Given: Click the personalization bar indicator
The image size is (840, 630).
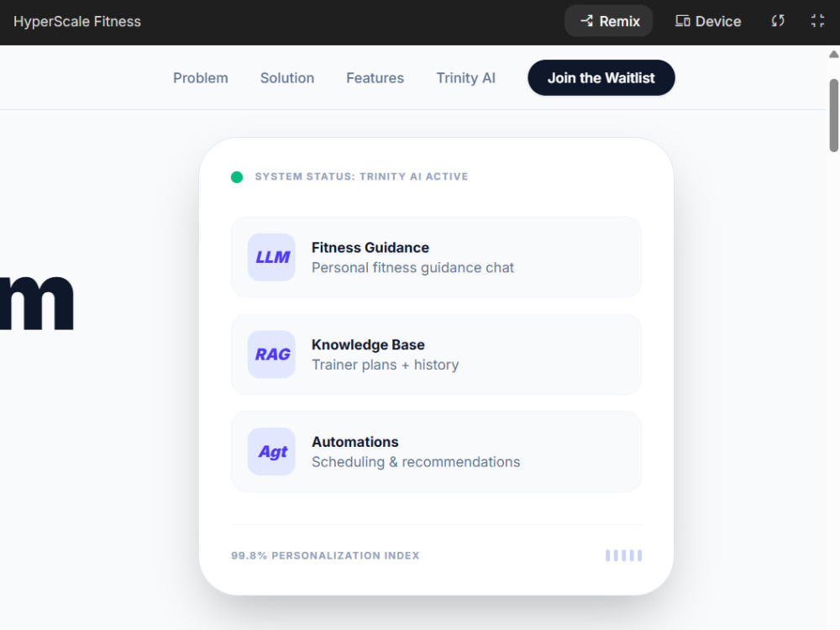Looking at the screenshot, I should pyautogui.click(x=623, y=555).
